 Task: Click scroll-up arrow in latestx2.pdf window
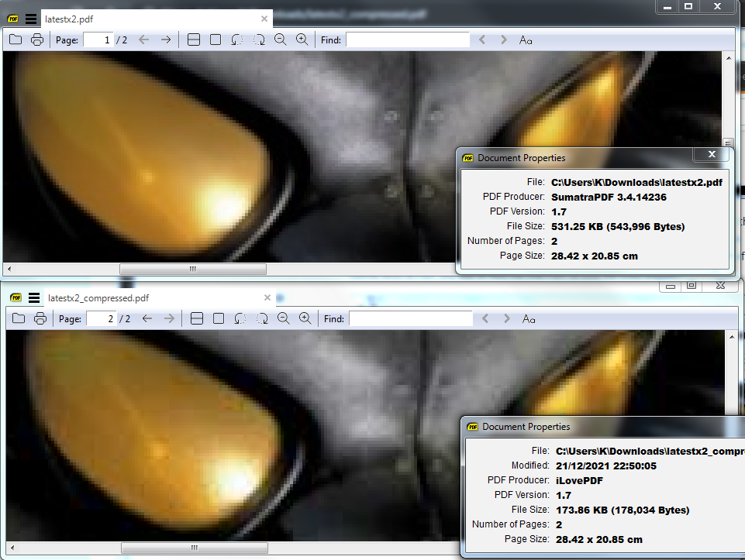[729, 58]
